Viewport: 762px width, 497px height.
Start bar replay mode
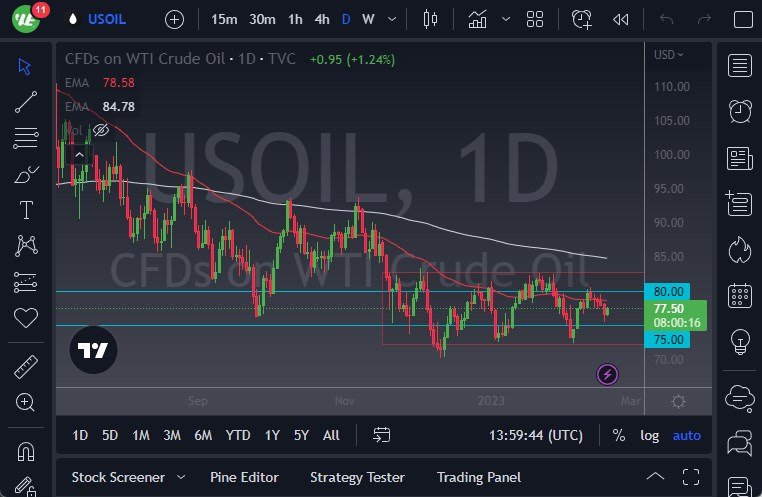[621, 19]
